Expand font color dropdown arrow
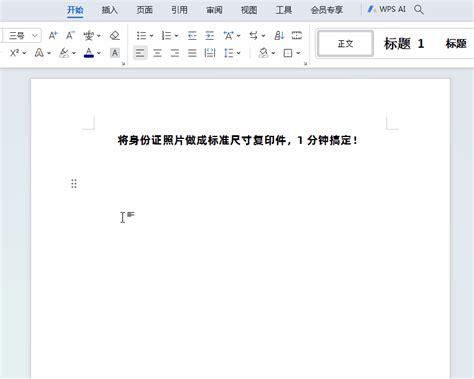Viewport: 474px width, 379px height. coord(99,53)
